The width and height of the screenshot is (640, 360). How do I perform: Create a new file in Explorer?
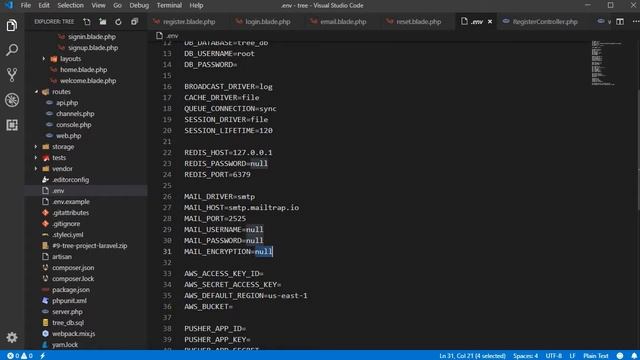click(87, 22)
